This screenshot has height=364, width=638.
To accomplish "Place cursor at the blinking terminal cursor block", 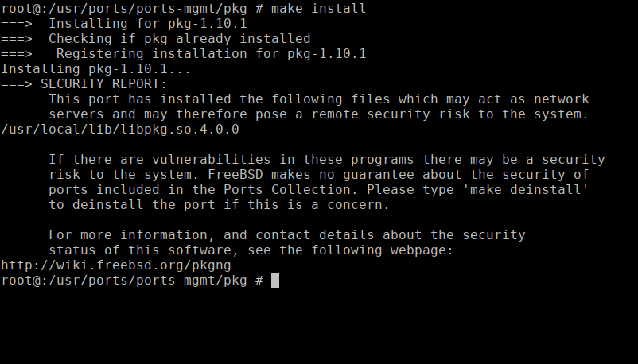I will pyautogui.click(x=275, y=281).
